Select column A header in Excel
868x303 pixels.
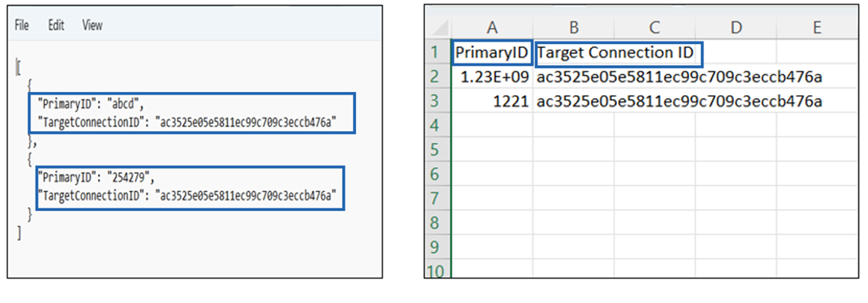pos(492,28)
